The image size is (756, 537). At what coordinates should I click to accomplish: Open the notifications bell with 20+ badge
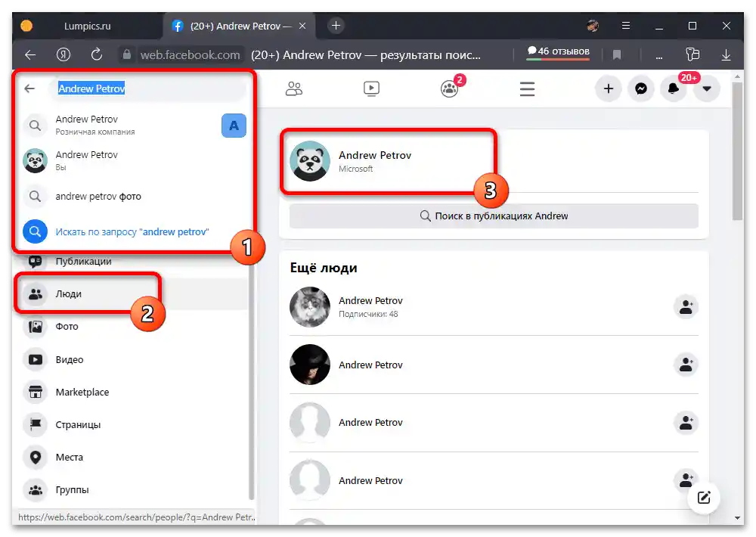674,88
